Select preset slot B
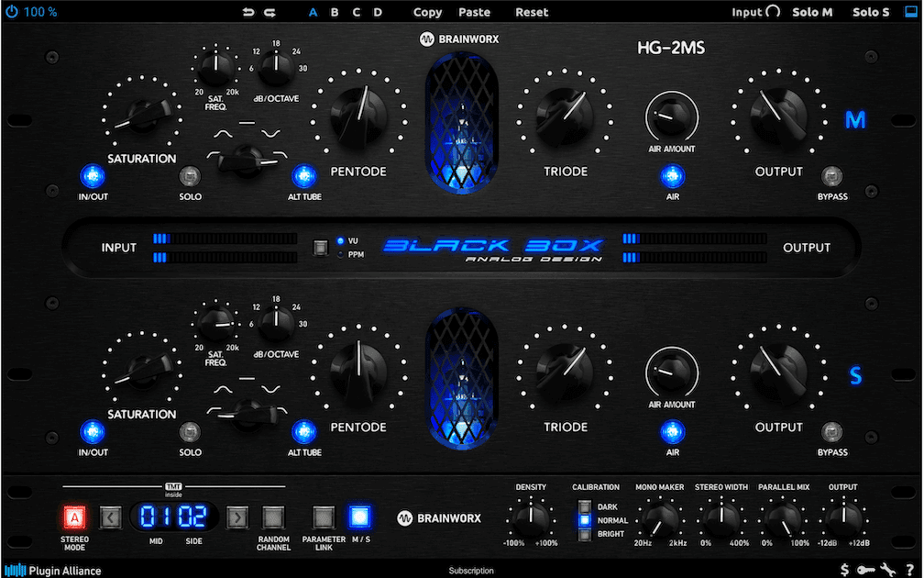Viewport: 924px width, 578px height. click(335, 13)
